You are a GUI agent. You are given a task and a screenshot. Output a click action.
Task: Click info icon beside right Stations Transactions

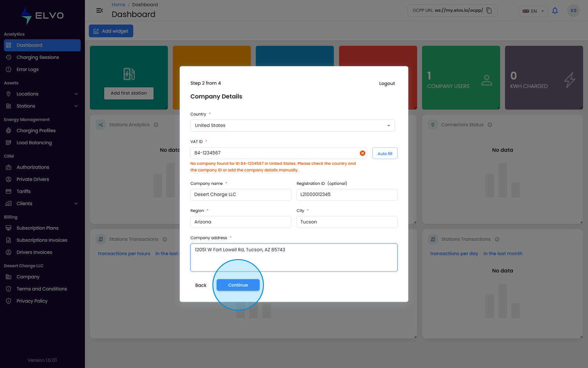tap(497, 240)
